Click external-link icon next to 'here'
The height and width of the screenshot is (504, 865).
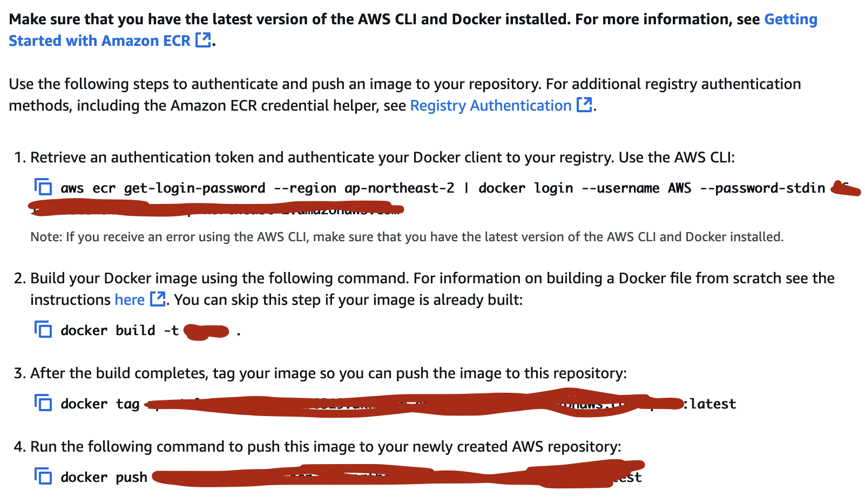coord(157,299)
